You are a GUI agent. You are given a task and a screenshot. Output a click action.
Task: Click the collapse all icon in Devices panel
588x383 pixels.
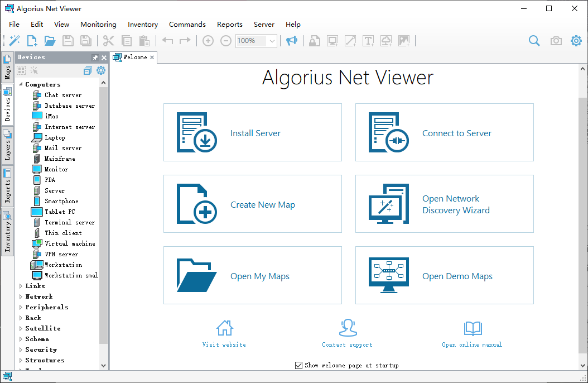pos(88,70)
